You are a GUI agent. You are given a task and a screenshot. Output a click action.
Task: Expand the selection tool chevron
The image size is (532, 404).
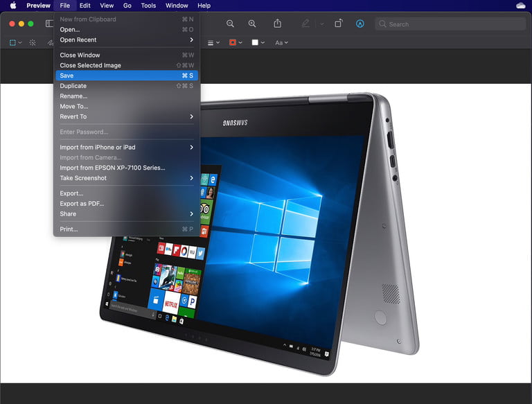[20, 43]
